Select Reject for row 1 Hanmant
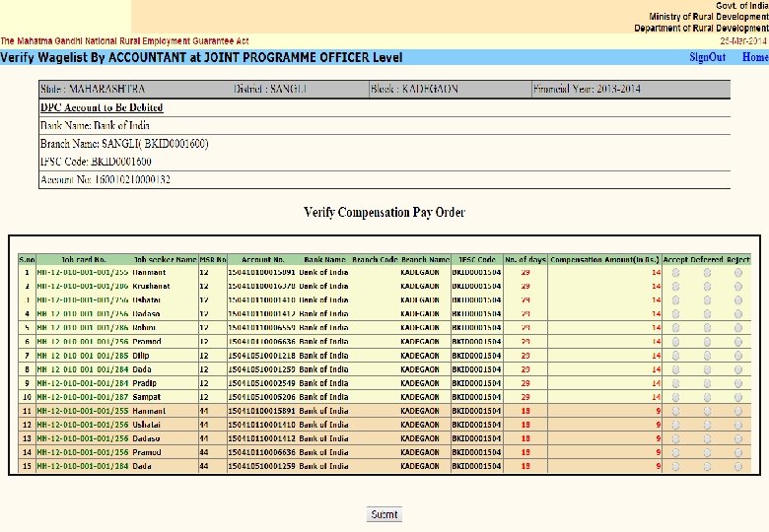The image size is (769, 532). tap(738, 272)
